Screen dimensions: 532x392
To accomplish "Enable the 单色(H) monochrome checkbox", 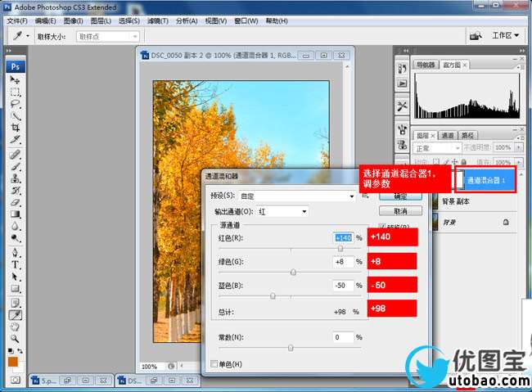I will click(x=214, y=364).
